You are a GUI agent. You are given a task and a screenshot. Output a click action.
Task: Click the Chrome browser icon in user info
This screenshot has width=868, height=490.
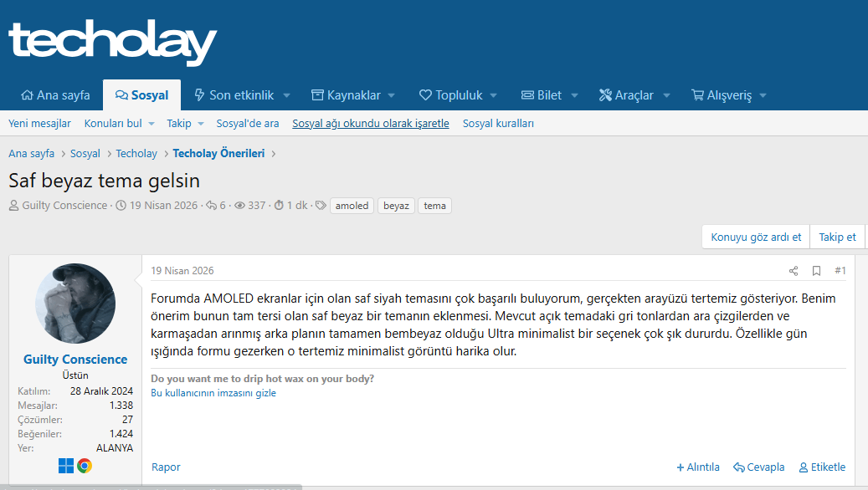click(85, 466)
